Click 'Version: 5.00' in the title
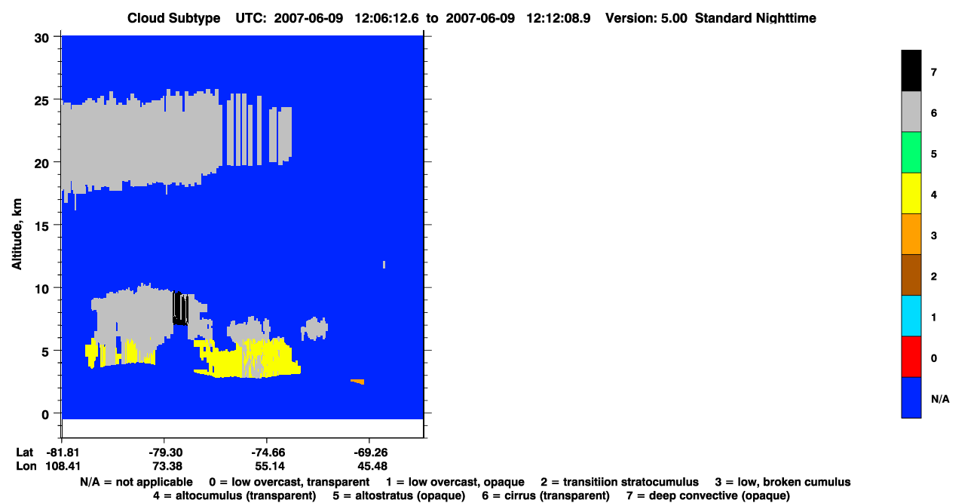 [x=646, y=17]
